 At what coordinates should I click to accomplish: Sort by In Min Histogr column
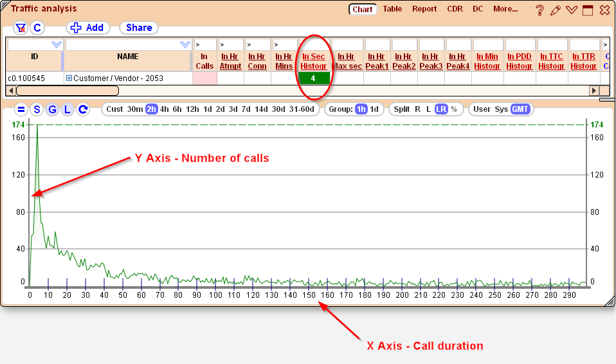487,61
